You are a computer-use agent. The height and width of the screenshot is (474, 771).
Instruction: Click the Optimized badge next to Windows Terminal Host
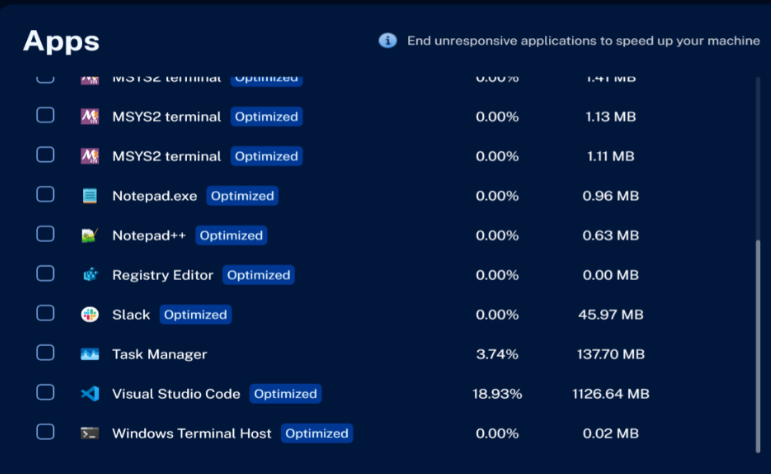317,433
